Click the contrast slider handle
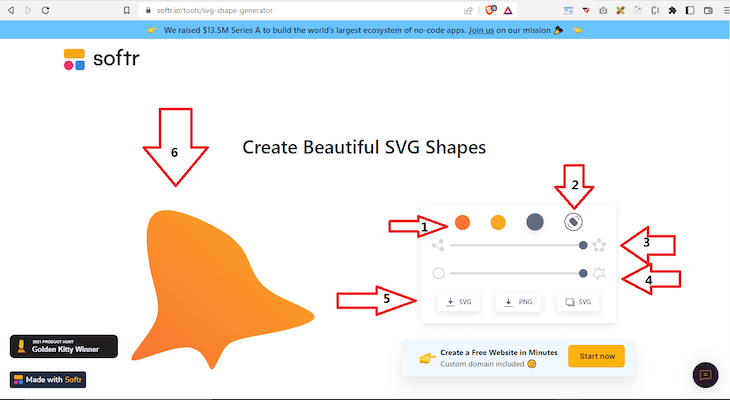The height and width of the screenshot is (400, 730). point(583,273)
